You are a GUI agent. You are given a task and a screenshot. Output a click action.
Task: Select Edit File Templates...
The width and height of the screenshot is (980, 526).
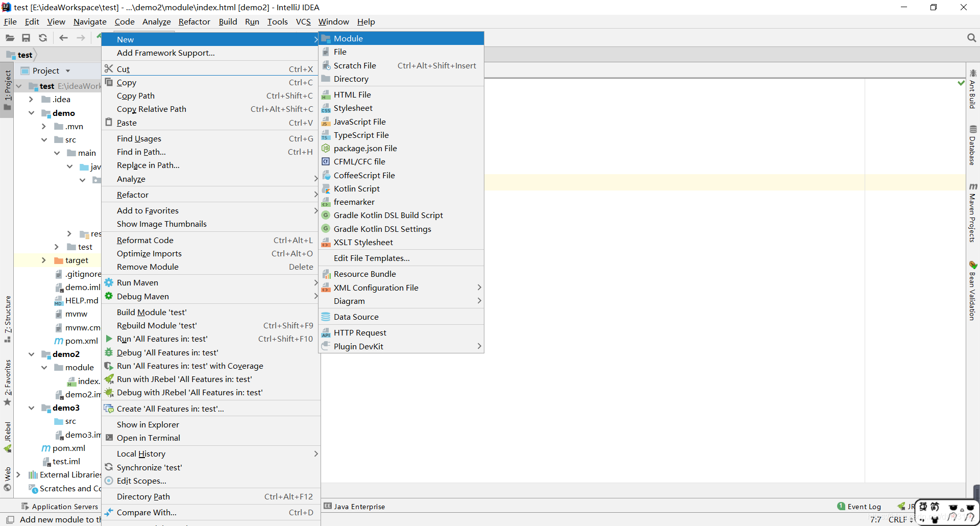(x=401, y=258)
